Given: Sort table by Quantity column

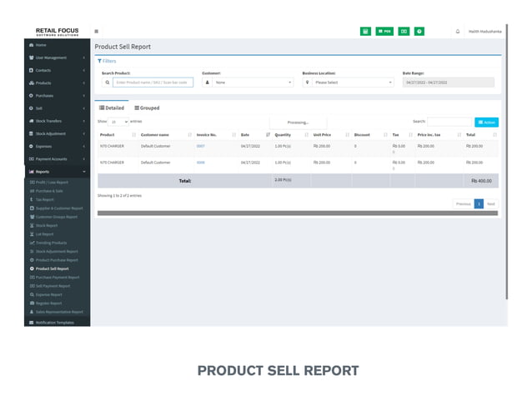Looking at the screenshot, I should [292, 135].
